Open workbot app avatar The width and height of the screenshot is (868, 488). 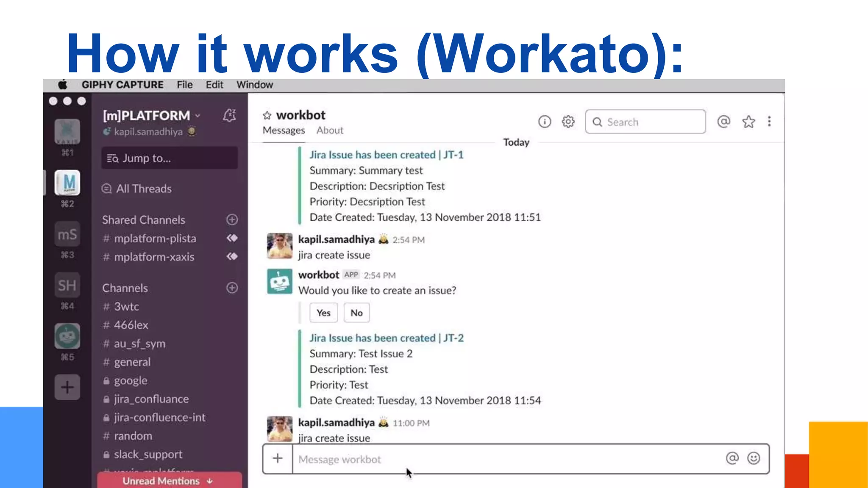click(280, 281)
